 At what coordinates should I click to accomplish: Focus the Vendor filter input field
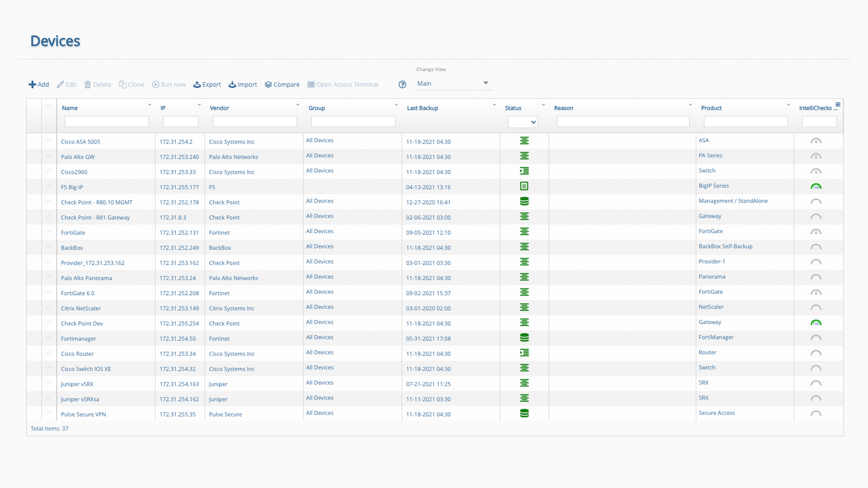coord(255,122)
